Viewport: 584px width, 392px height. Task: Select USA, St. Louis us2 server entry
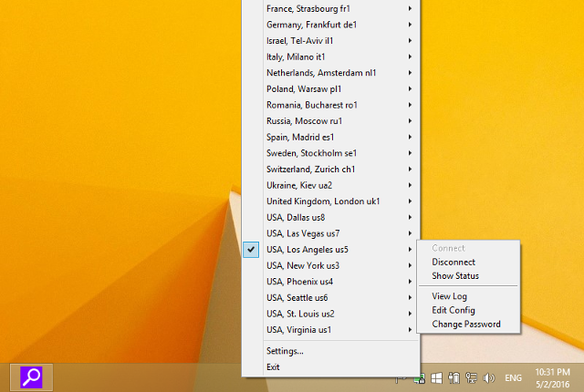330,314
